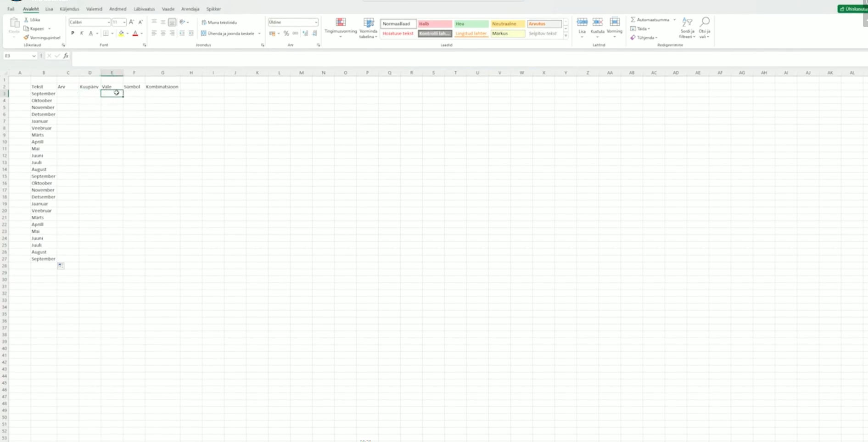Open the Tühjenda clear dropdown
Screen dimensions: 868x442
click(x=644, y=38)
